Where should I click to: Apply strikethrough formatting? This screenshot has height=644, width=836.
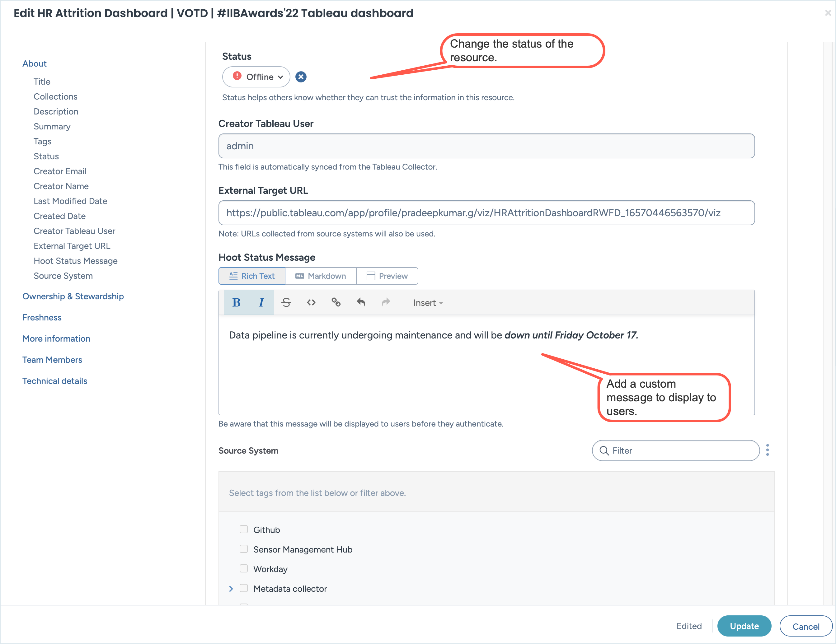286,303
